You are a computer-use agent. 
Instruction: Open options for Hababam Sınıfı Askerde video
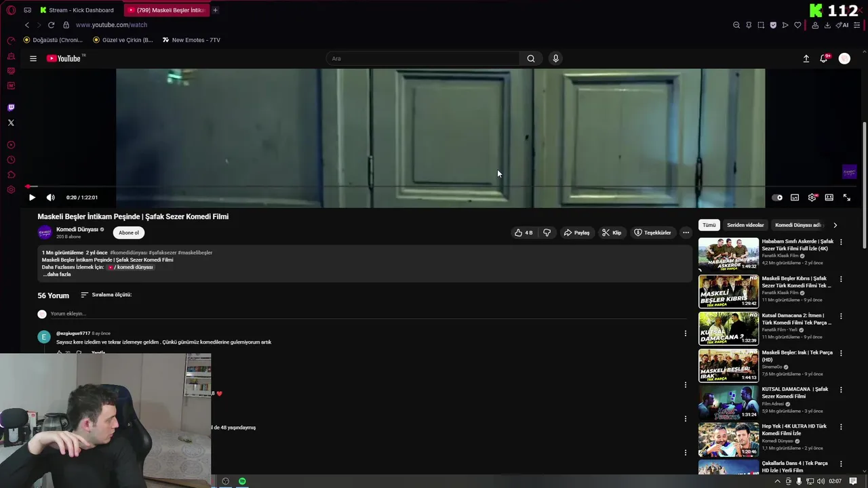click(x=841, y=242)
